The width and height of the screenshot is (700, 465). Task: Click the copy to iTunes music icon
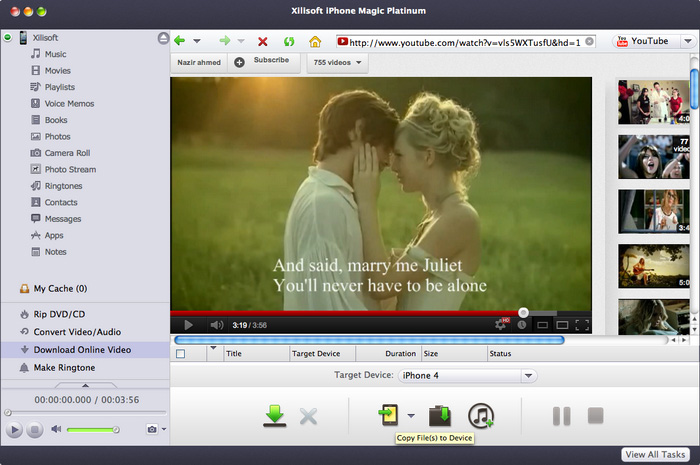pyautogui.click(x=481, y=416)
